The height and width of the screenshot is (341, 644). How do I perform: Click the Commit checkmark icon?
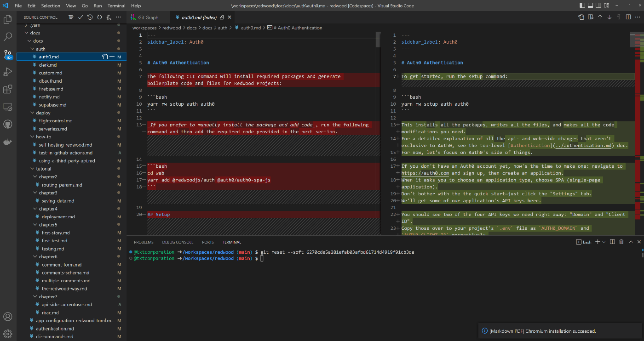[x=80, y=17]
